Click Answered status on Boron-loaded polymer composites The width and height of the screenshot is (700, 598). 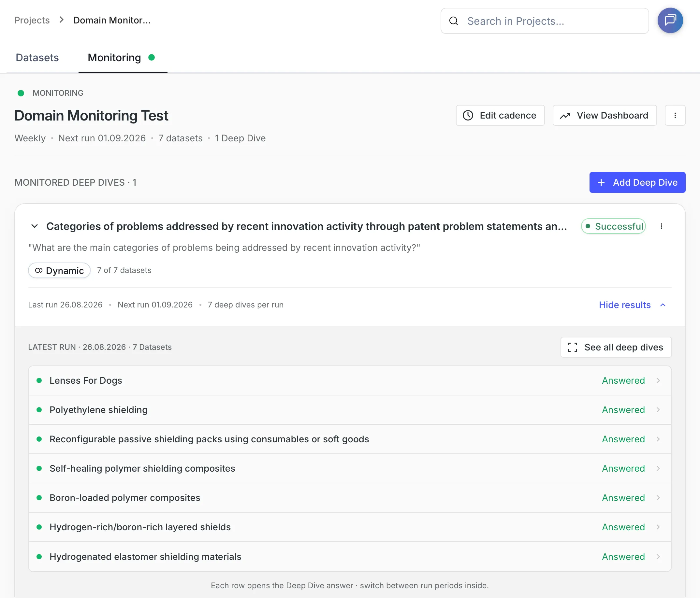pyautogui.click(x=623, y=498)
